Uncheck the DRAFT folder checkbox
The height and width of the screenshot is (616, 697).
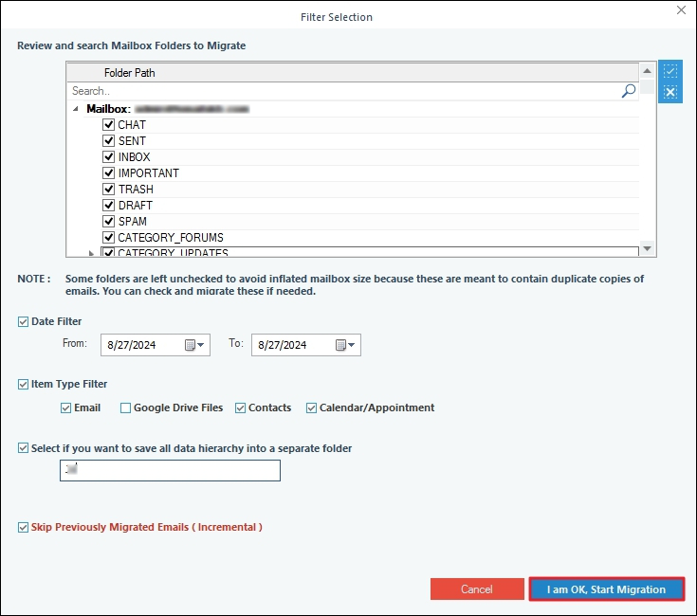pyautogui.click(x=108, y=206)
